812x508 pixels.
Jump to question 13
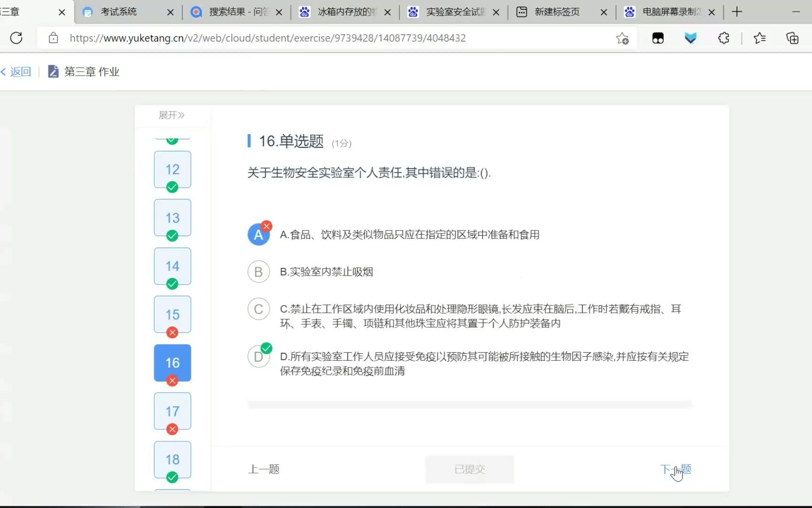pyautogui.click(x=172, y=218)
